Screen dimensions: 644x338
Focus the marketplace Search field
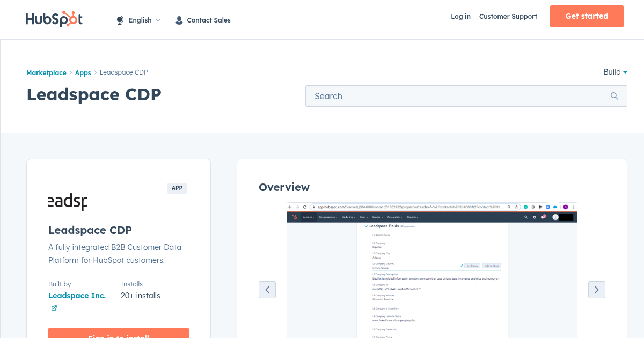466,96
